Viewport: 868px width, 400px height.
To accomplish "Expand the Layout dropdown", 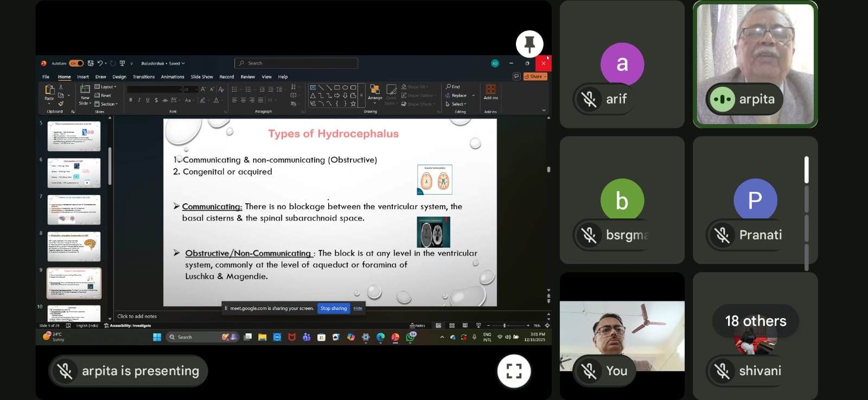I will 106,87.
